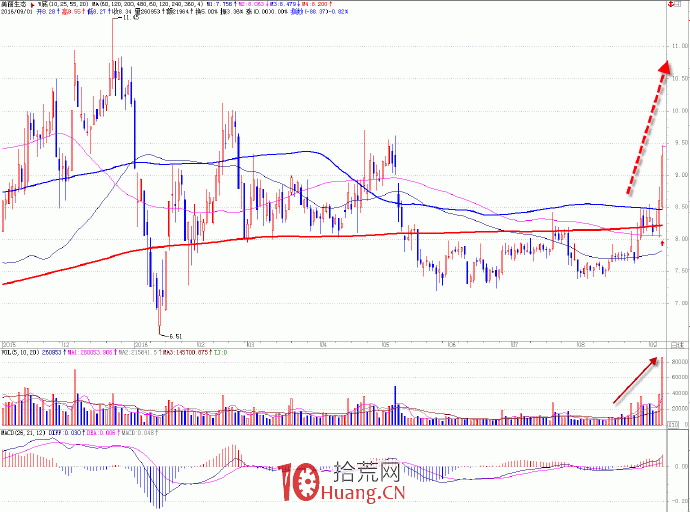The height and width of the screenshot is (512, 690).
Task: Click the 400000 volume axis label
Action: pyautogui.click(x=679, y=393)
